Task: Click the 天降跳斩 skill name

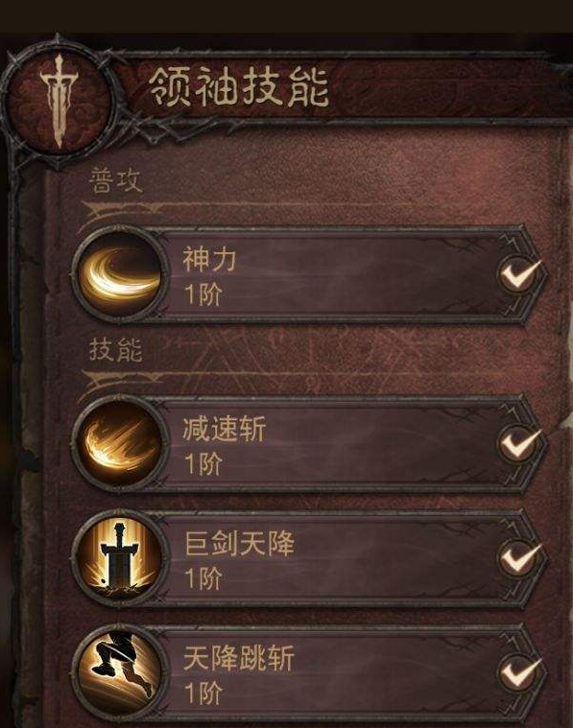Action: (239, 657)
